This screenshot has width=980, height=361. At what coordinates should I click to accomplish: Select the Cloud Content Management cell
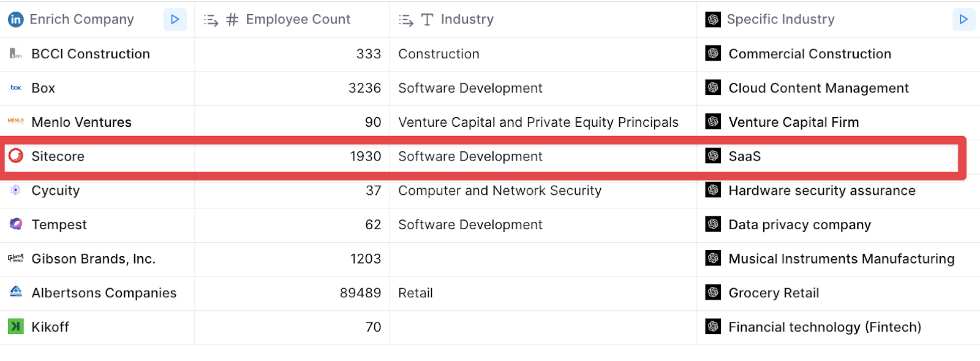tap(818, 88)
